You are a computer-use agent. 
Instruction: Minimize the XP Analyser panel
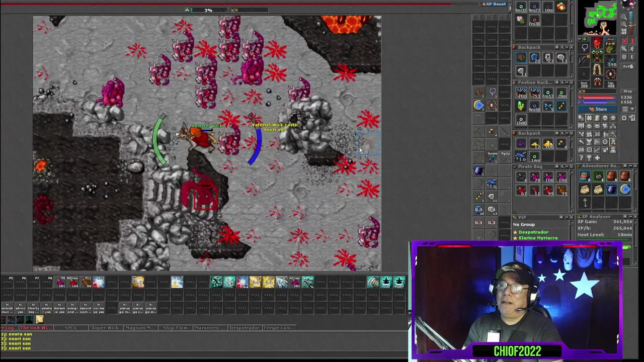[x=631, y=216]
